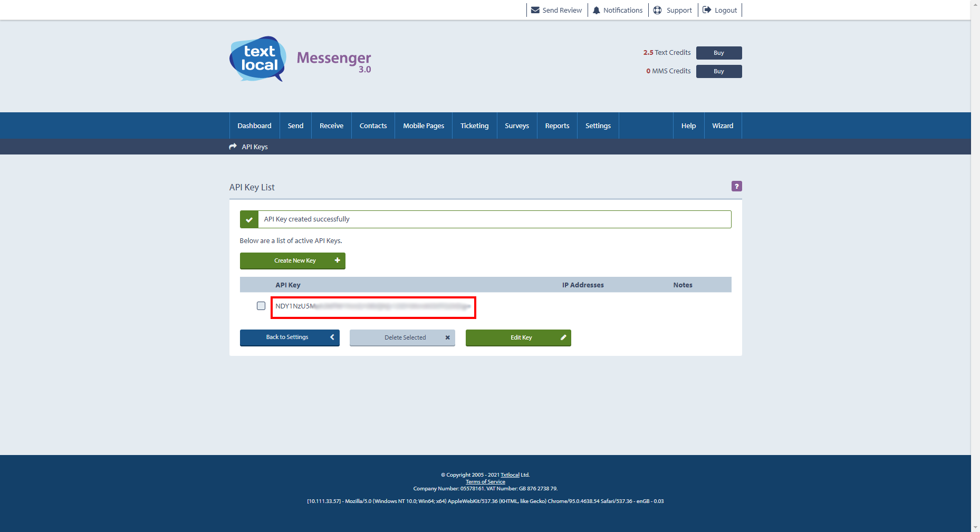The width and height of the screenshot is (980, 532).
Task: Click the Edit Key button label
Action: [x=521, y=337]
